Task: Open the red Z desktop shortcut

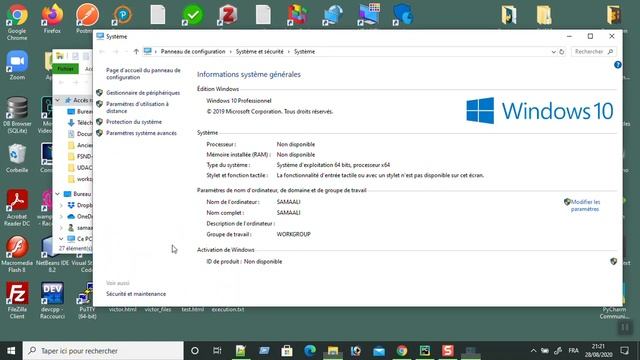Action: (228, 16)
